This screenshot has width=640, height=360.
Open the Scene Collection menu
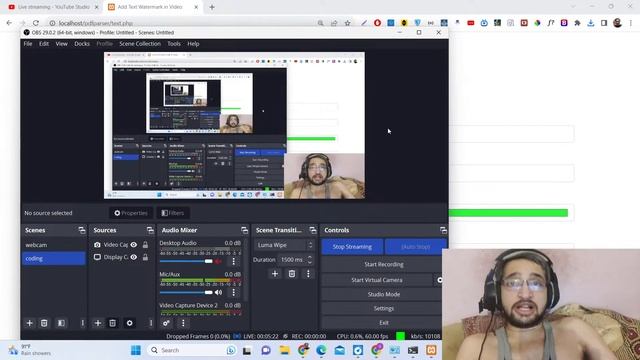pos(140,44)
